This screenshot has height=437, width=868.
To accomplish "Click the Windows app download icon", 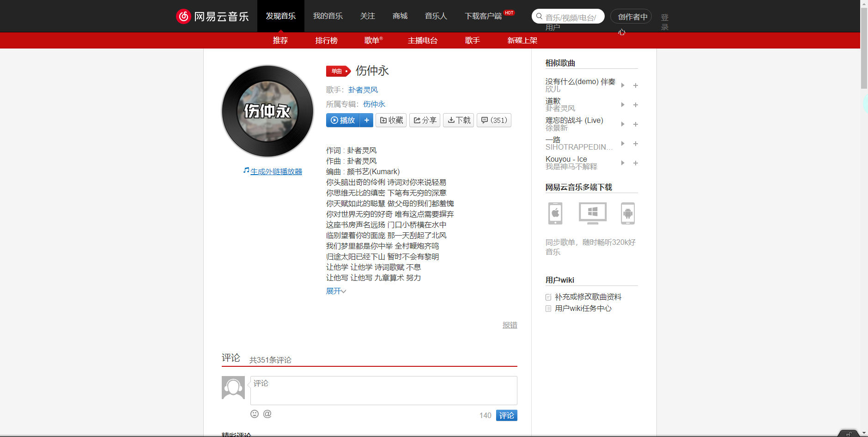I will 592,213.
